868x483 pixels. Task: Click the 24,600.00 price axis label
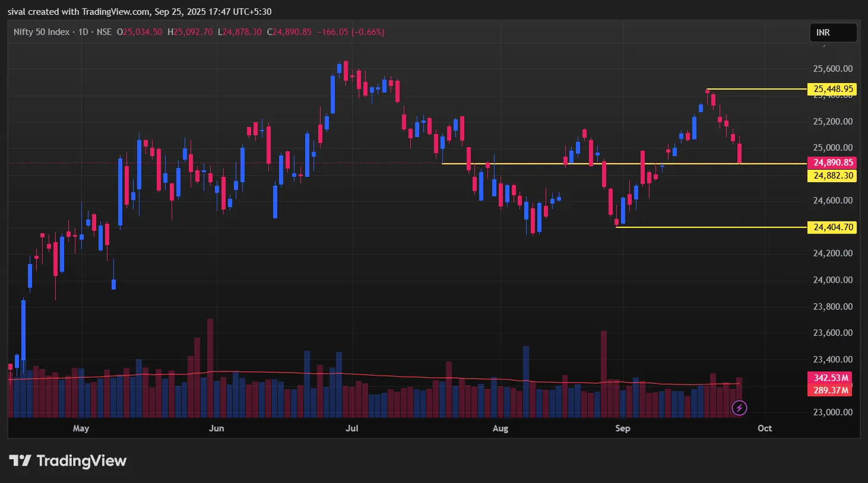pos(832,201)
